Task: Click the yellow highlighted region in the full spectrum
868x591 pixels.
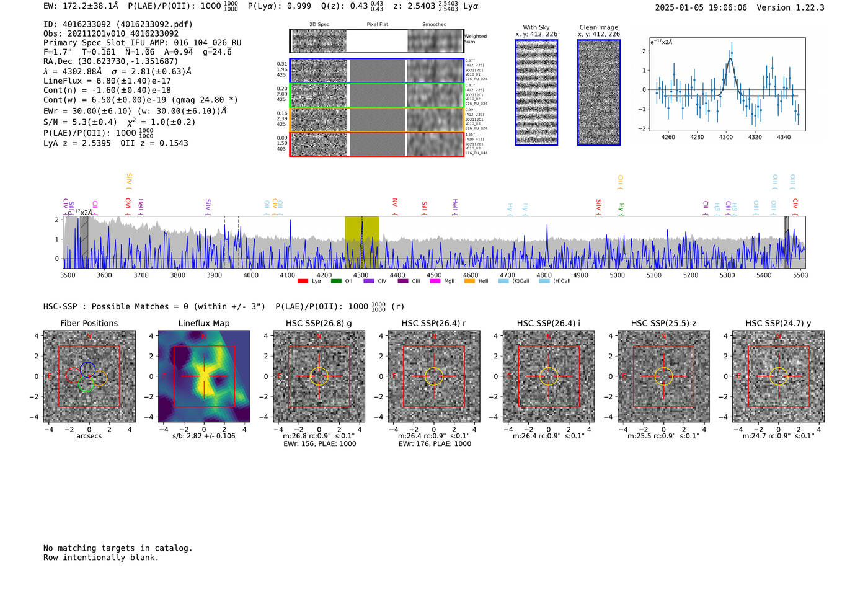Action: (x=362, y=242)
